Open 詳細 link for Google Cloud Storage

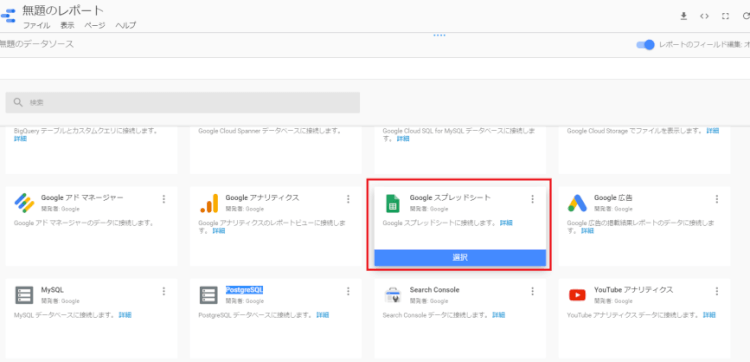click(712, 131)
